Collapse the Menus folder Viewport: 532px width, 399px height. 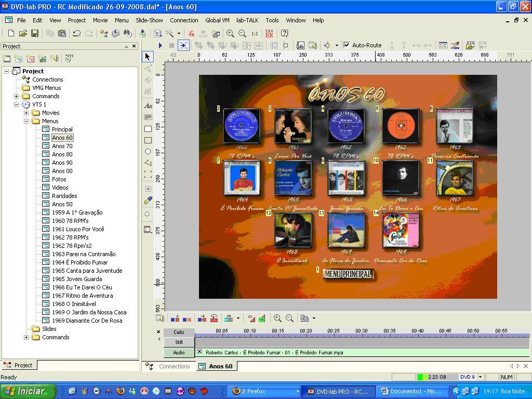[26, 121]
